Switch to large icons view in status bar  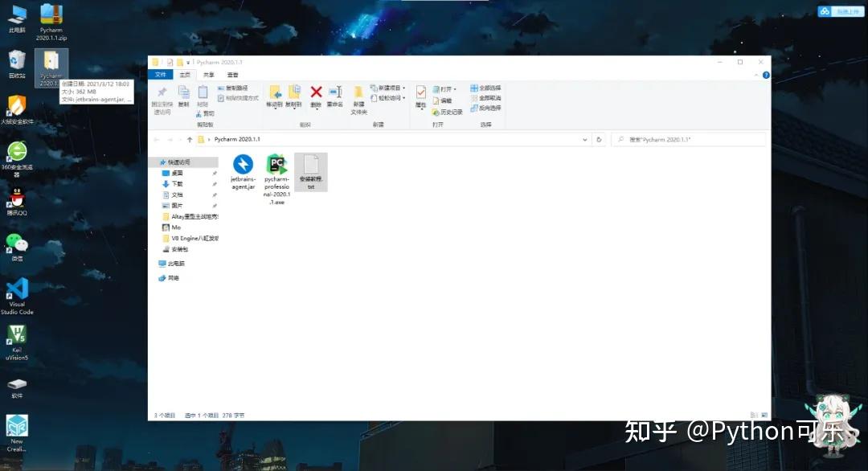(x=764, y=415)
